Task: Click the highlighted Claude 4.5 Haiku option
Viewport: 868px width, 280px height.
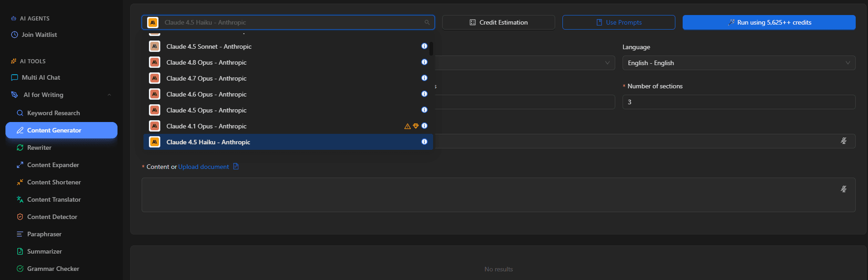Action: (x=288, y=142)
